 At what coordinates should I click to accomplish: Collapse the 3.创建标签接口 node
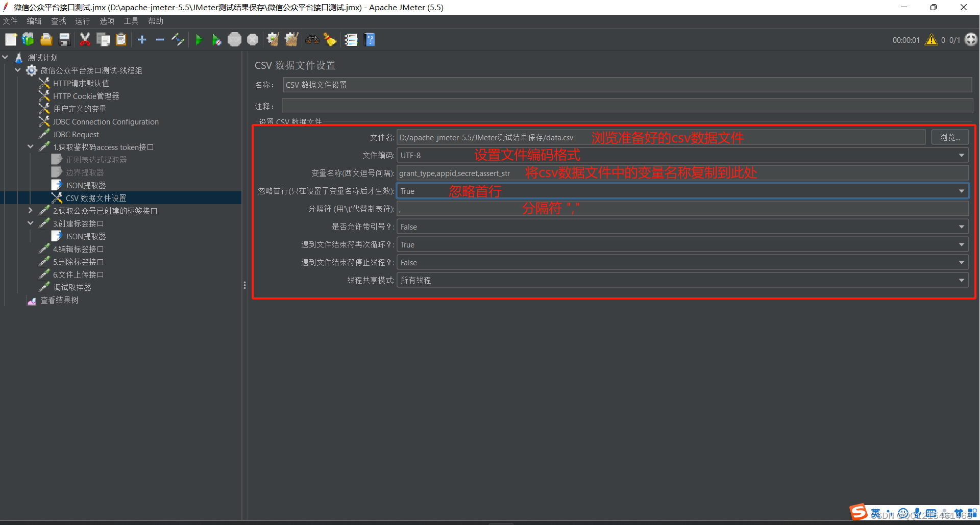click(31, 223)
